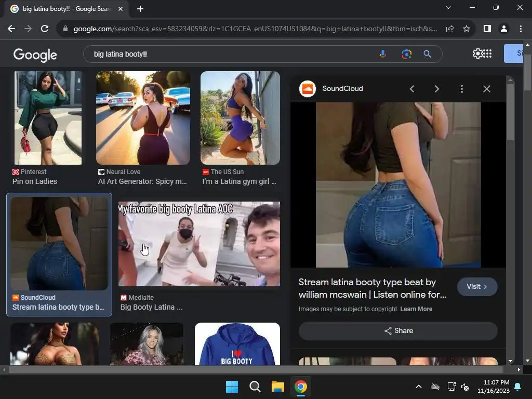Open File Explorer from taskbar
The image size is (532, 399).
click(278, 387)
